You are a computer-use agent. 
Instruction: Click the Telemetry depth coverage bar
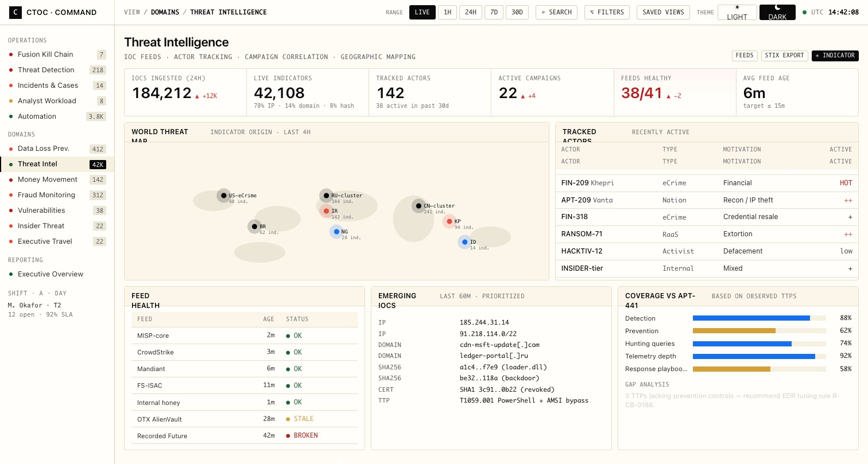(759, 356)
